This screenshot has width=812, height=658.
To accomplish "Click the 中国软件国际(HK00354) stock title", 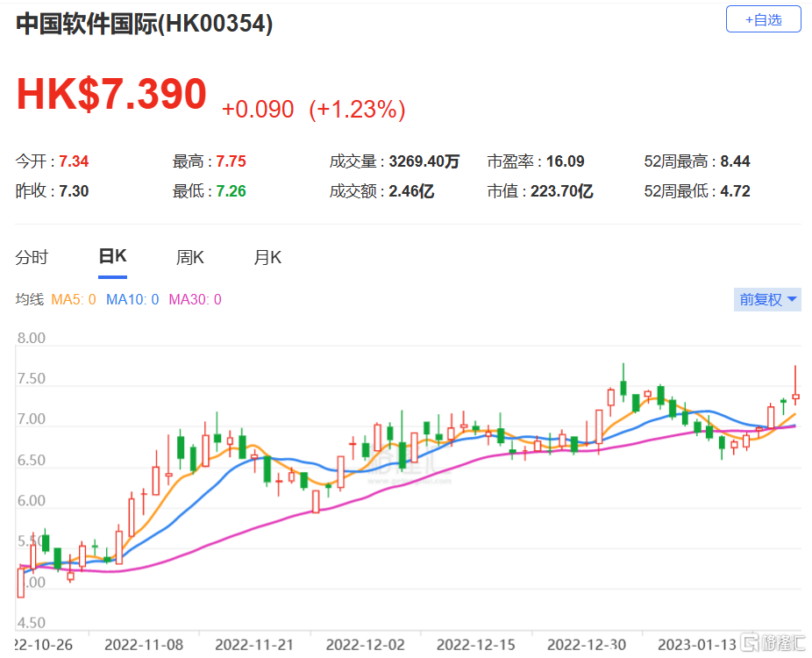I will click(145, 24).
